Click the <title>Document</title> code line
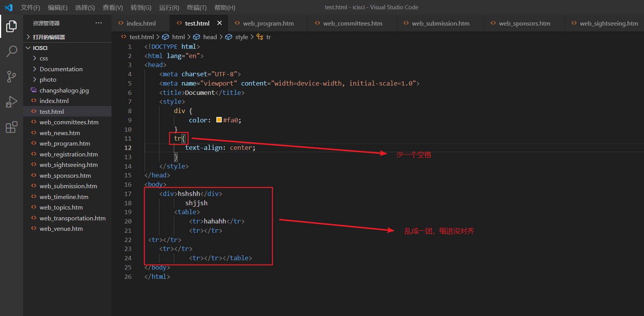Viewport: 644px width, 316px height. click(202, 93)
